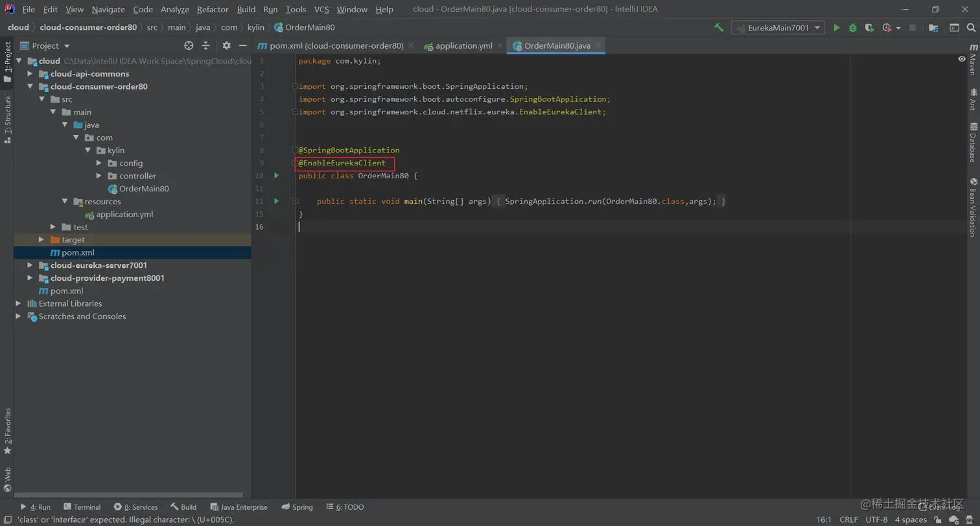Start debugging with the green bug icon

(x=853, y=28)
